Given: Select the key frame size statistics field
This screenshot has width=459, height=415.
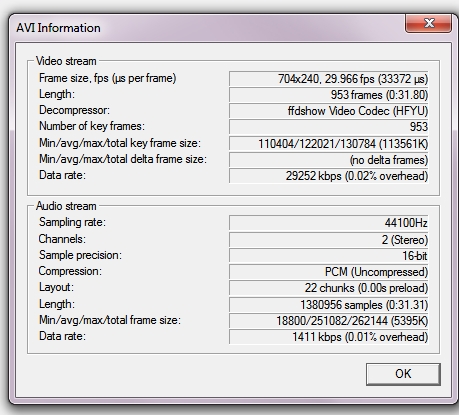Looking at the screenshot, I should [x=329, y=143].
